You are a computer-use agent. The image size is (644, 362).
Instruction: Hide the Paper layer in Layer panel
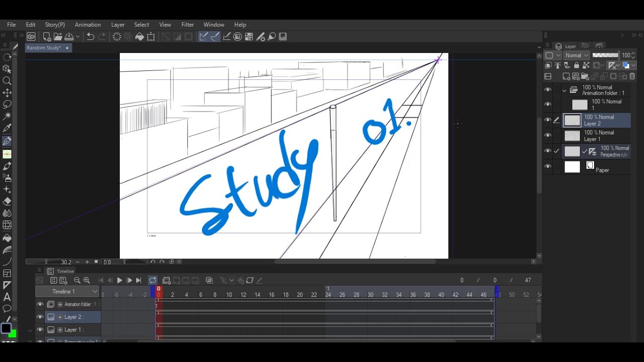547,166
